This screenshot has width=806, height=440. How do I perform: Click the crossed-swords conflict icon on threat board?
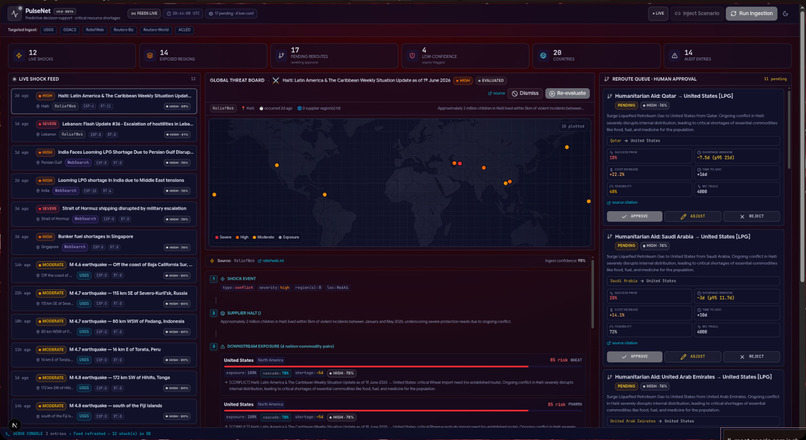[x=276, y=80]
